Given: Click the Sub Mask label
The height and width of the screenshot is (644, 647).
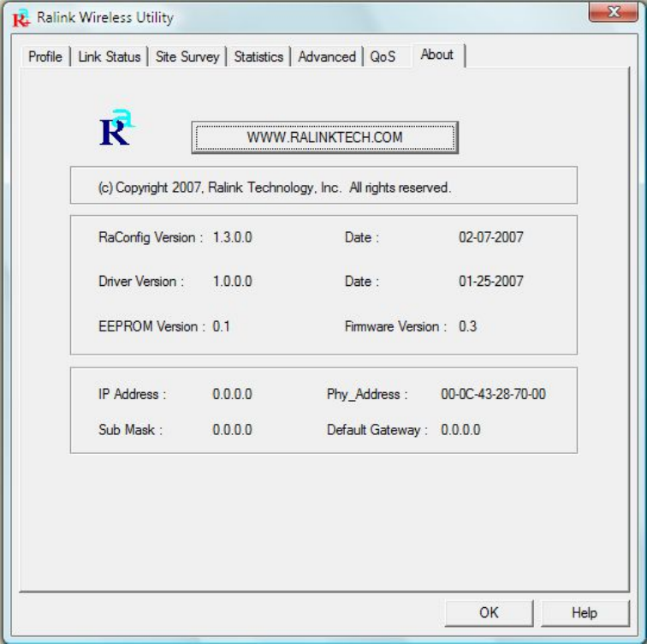Looking at the screenshot, I should 130,430.
